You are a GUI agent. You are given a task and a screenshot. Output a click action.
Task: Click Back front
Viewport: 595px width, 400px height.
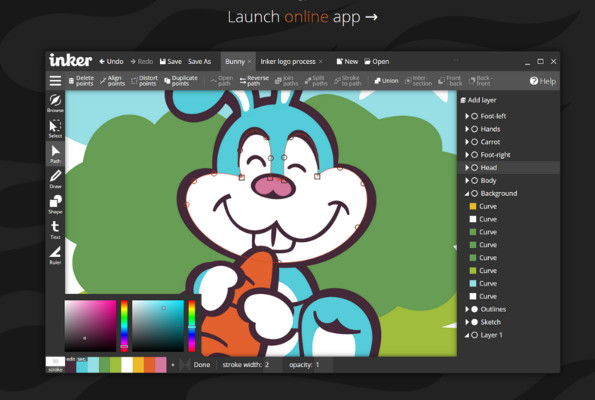(x=480, y=81)
